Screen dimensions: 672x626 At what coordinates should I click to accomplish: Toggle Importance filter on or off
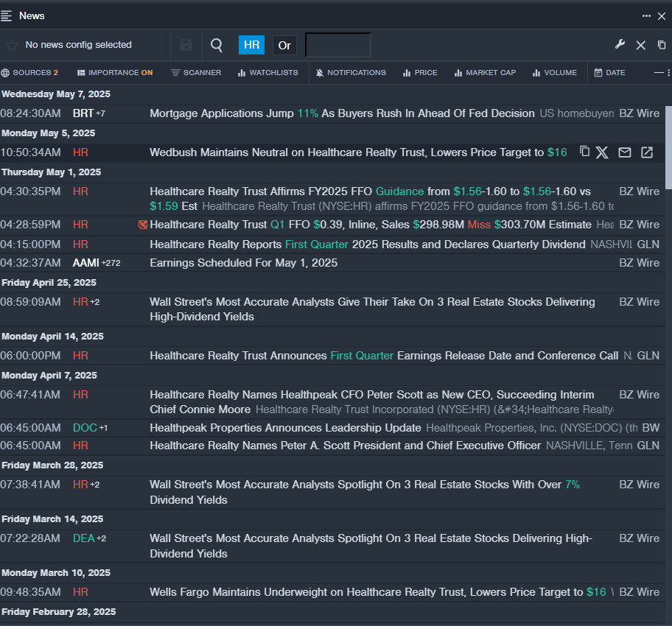(x=115, y=73)
